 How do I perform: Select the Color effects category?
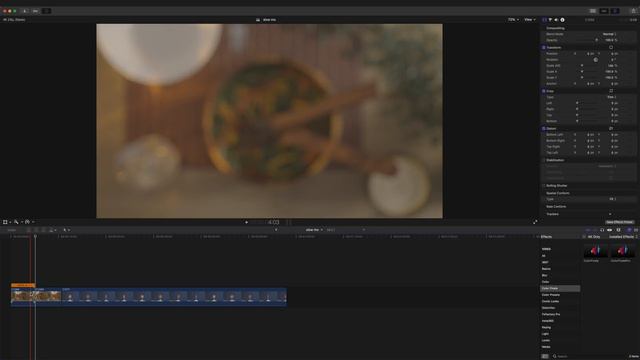[545, 282]
